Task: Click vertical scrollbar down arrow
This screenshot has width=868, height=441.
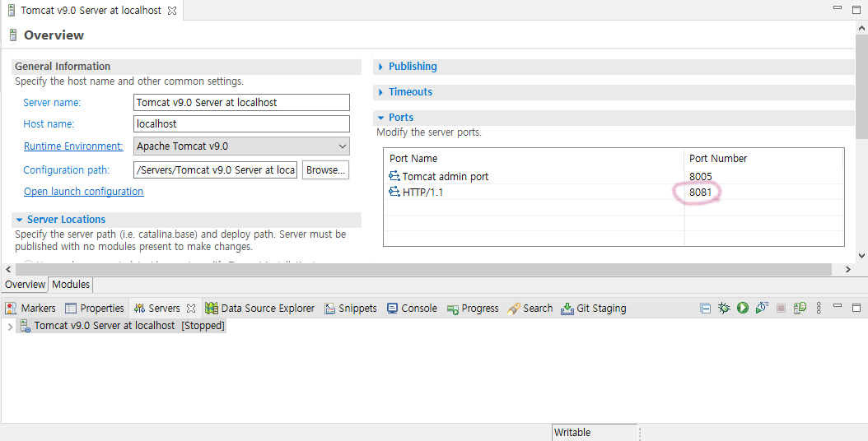Action: pos(861,256)
